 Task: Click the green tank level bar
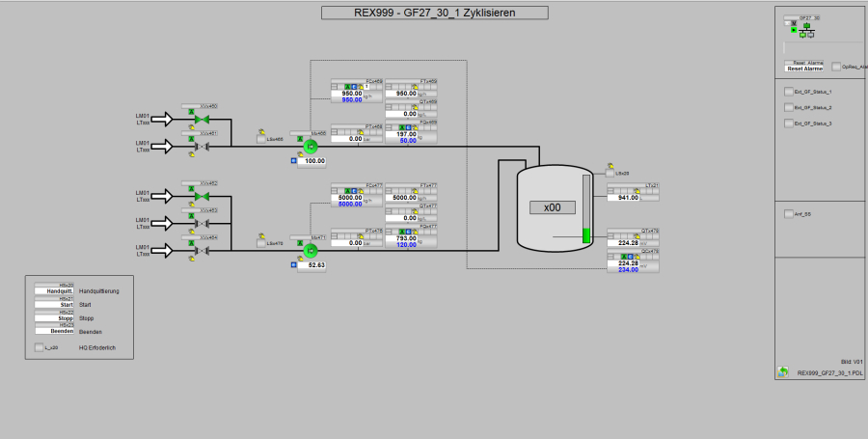point(585,234)
